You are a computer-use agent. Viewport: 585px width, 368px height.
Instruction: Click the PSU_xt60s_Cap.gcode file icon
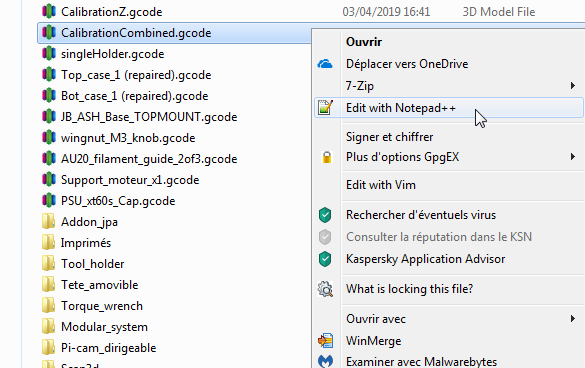pos(49,200)
